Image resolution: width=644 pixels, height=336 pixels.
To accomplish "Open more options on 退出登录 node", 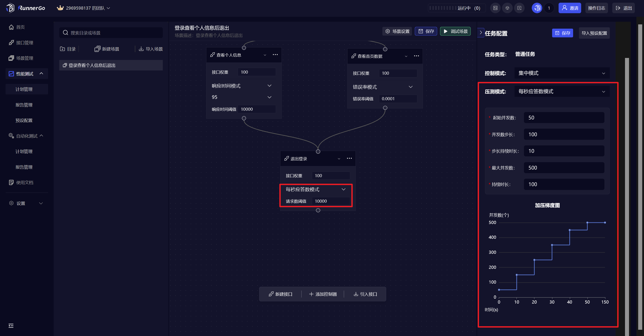I will pos(349,158).
